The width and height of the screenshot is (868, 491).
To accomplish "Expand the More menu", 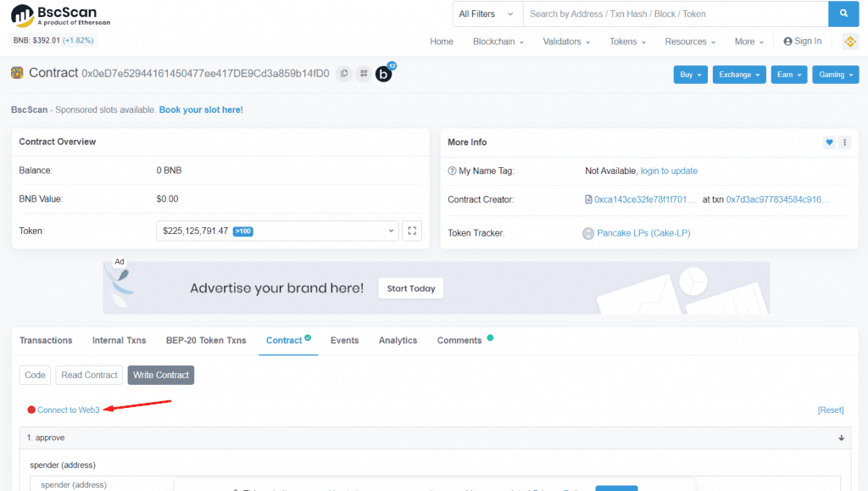I will (x=749, y=42).
